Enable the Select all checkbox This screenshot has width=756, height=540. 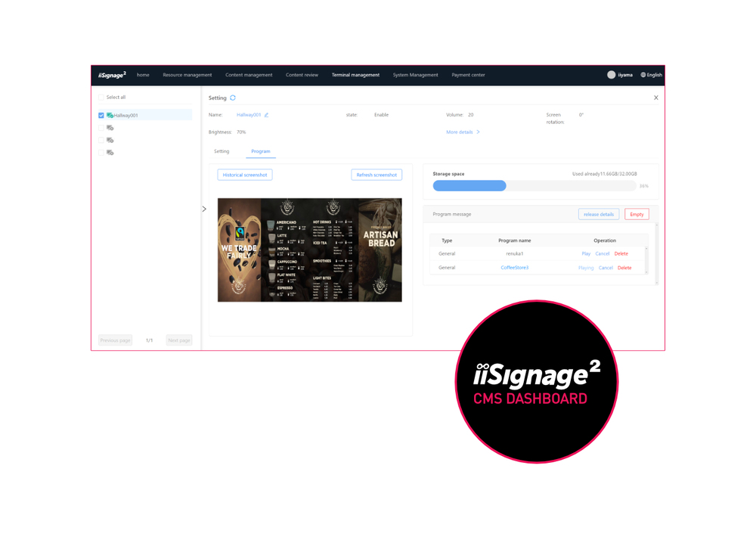click(x=101, y=97)
